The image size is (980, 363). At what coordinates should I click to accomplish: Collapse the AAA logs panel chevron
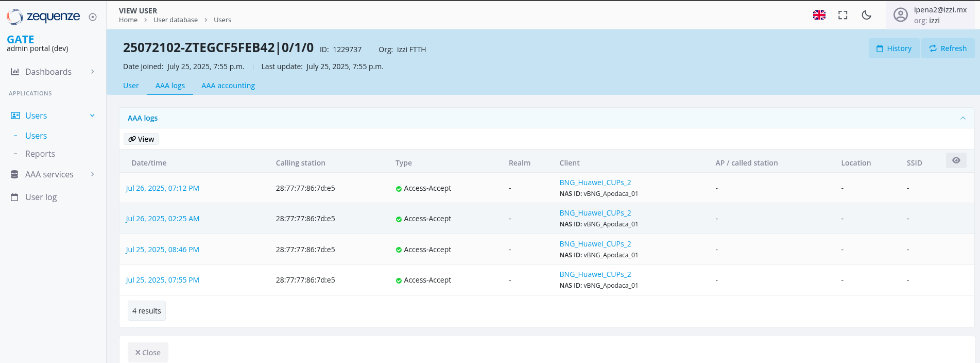pyautogui.click(x=963, y=118)
